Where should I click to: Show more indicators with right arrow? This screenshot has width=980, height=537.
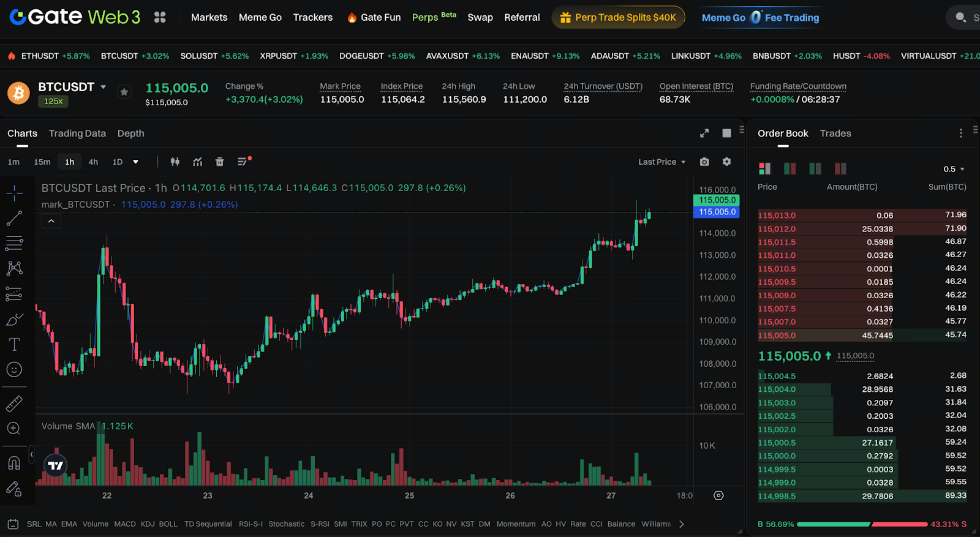point(682,524)
